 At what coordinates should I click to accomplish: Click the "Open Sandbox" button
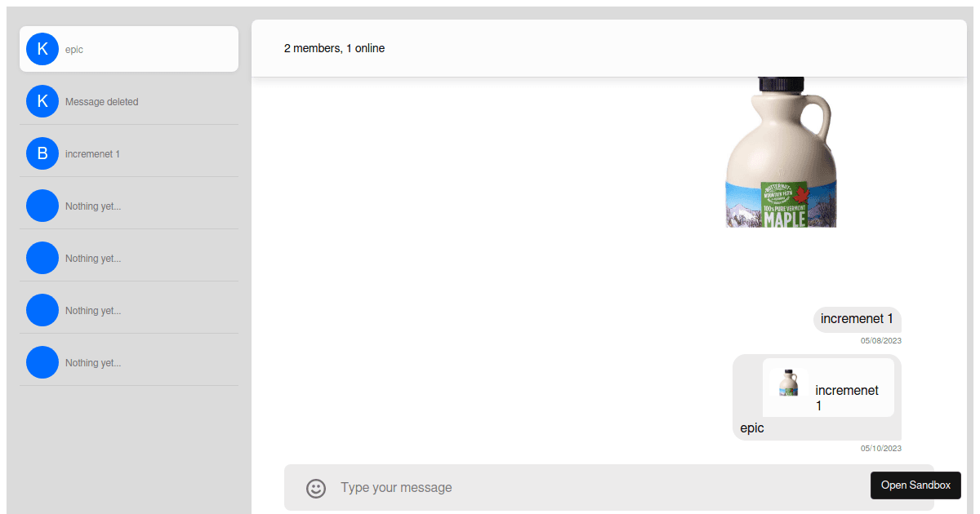(x=915, y=485)
